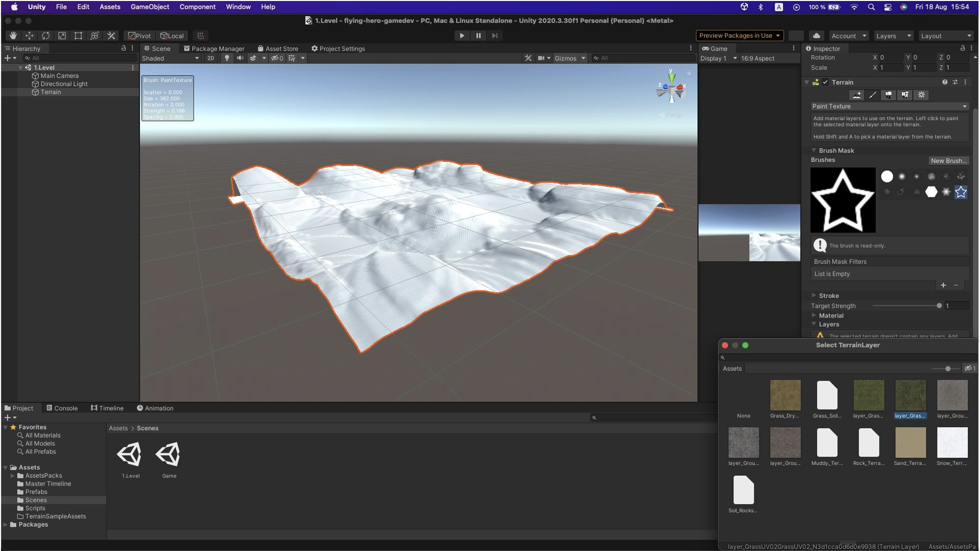Adjust thumbnail size slider in Select TerrainLayer

pos(945,368)
